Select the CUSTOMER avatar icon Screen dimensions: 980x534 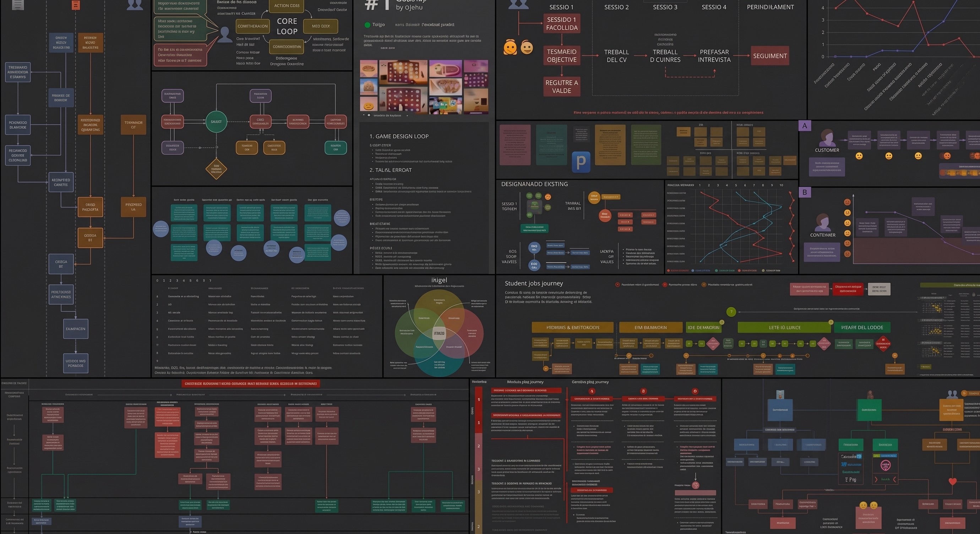coord(827,138)
